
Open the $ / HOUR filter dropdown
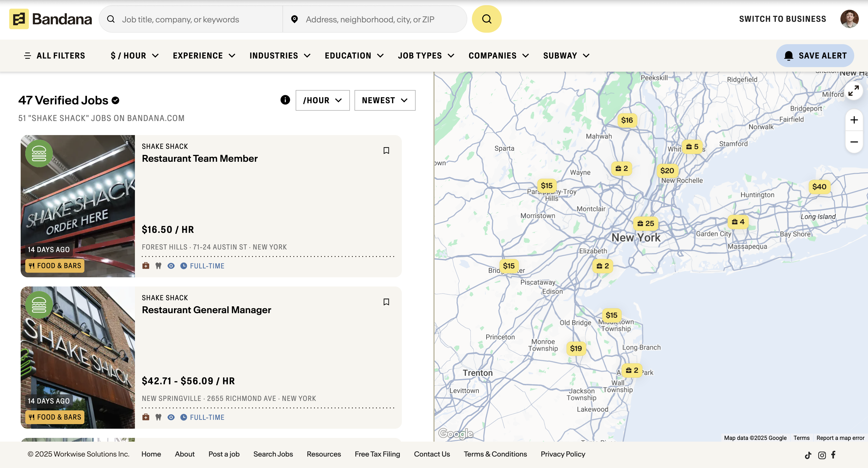click(134, 56)
